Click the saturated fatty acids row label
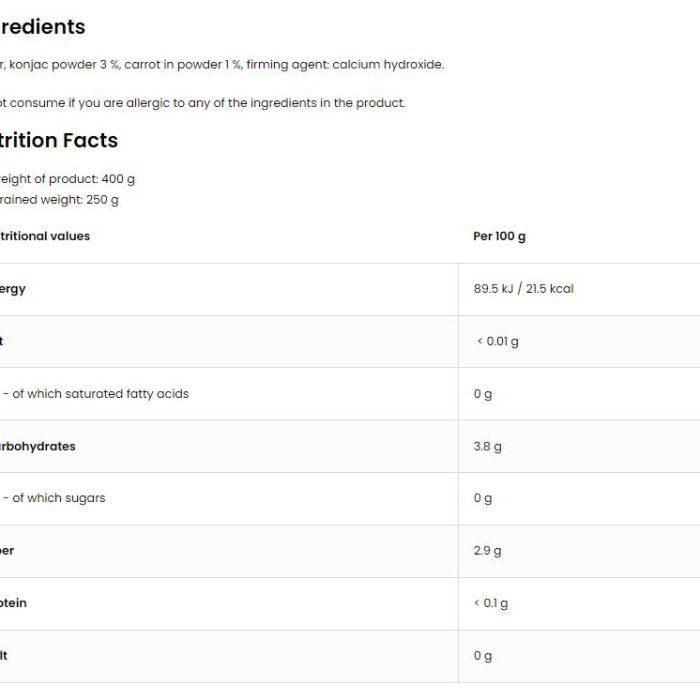 (96, 394)
